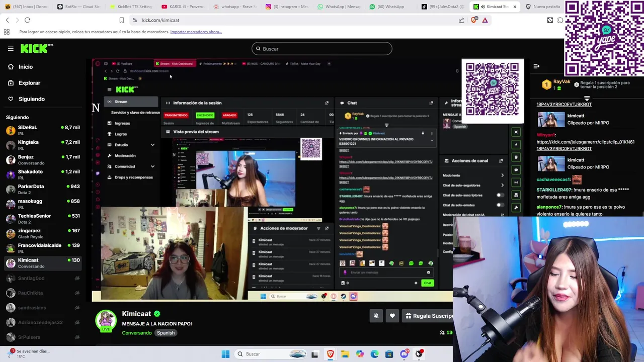The image size is (644, 362).
Task: Bookmark this page
Action: coord(122,20)
